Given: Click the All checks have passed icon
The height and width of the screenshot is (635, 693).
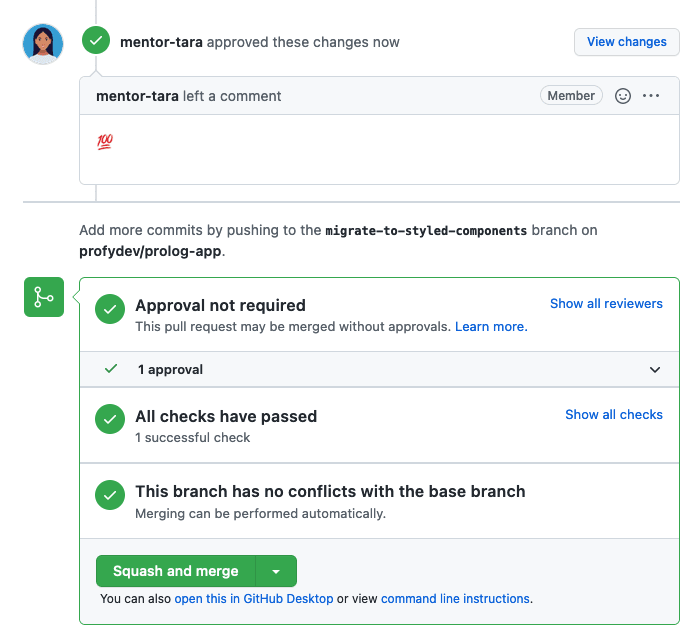Looking at the screenshot, I should (110, 419).
